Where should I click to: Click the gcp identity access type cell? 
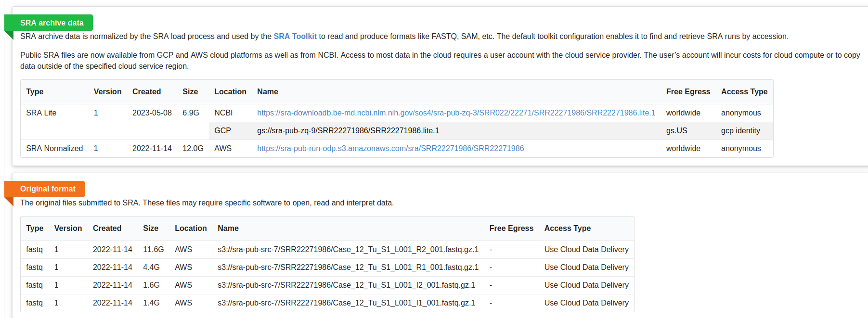tap(740, 131)
